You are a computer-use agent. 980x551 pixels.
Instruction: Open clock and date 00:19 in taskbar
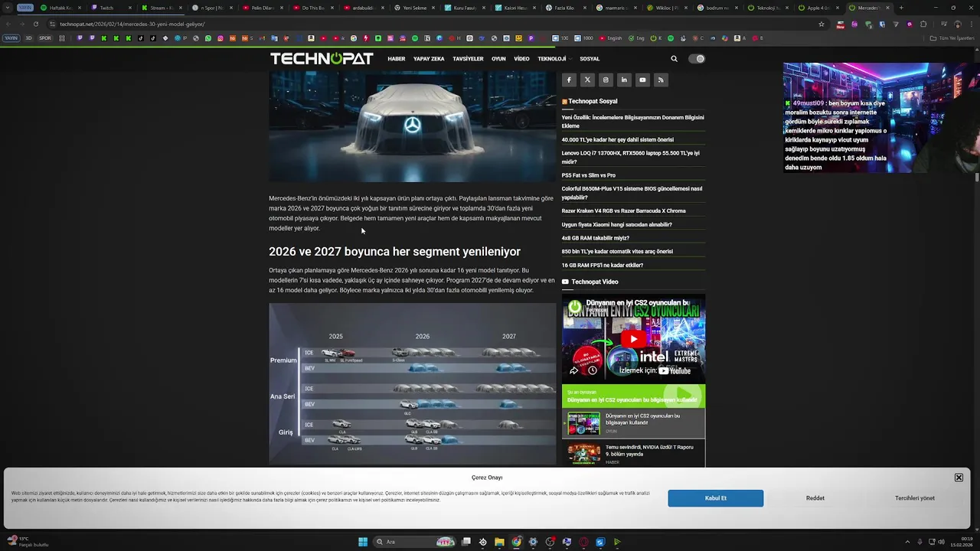coord(962,542)
